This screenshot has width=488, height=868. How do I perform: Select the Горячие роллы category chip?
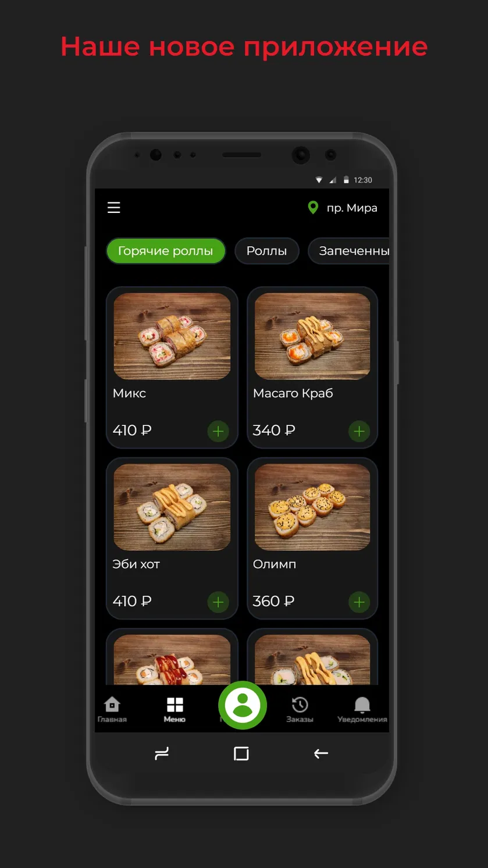point(165,251)
